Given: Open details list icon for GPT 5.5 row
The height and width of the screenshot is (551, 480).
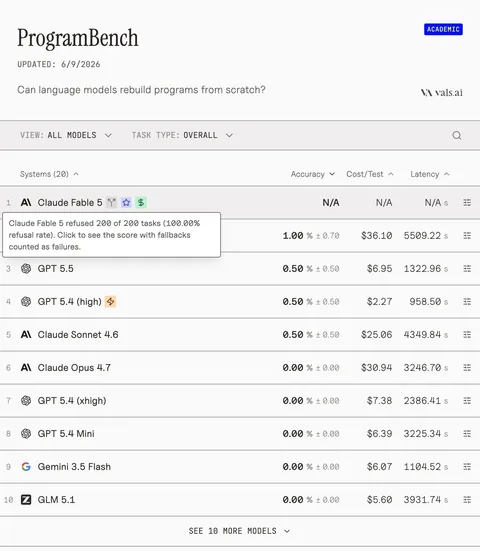Looking at the screenshot, I should [467, 268].
